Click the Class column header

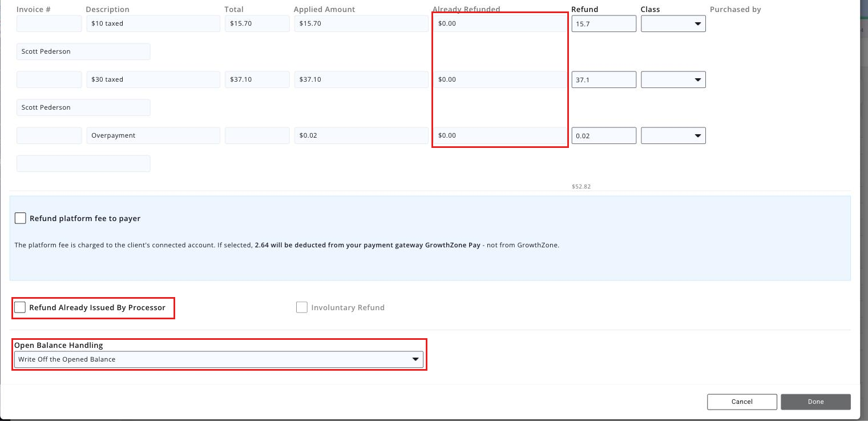(651, 9)
